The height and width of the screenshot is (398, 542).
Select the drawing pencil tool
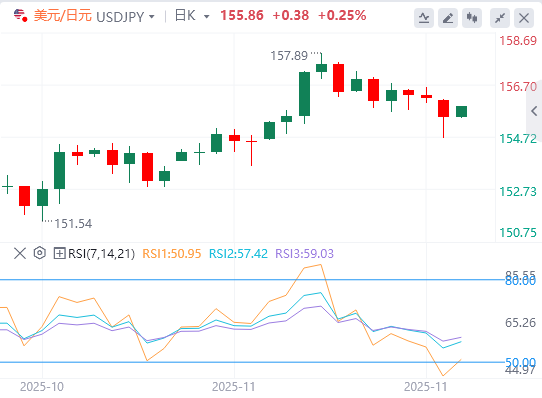pyautogui.click(x=448, y=18)
